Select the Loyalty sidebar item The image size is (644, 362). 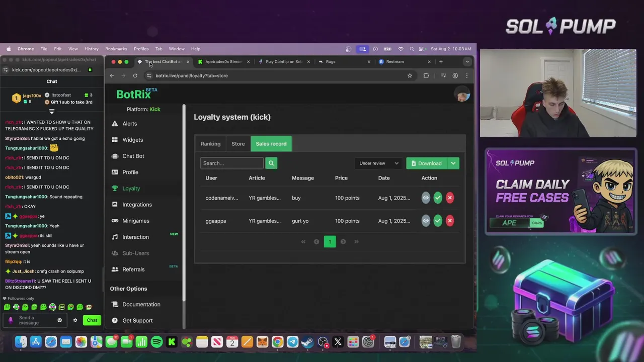tap(126, 188)
